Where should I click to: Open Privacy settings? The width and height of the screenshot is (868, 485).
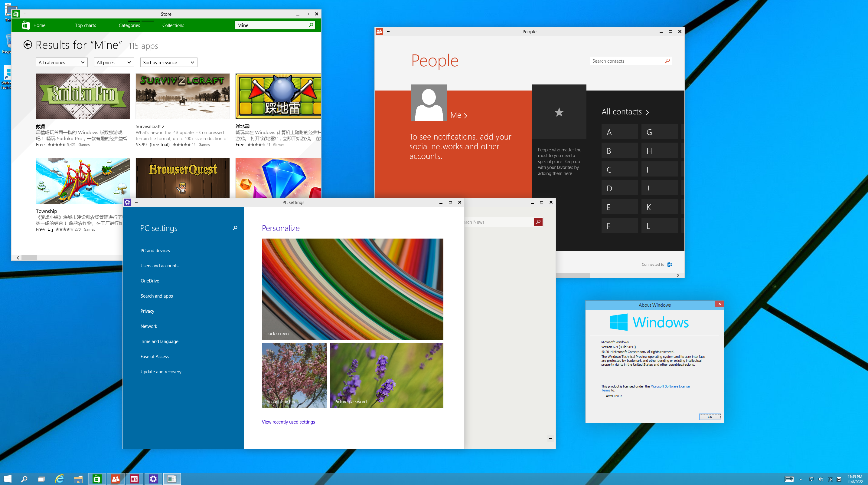click(147, 311)
